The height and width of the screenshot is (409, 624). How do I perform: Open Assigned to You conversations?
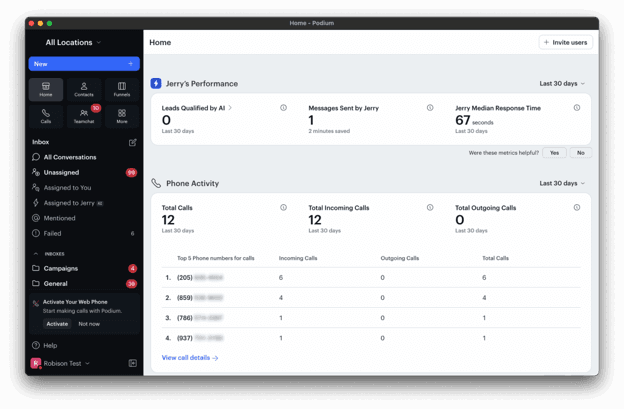(84, 187)
